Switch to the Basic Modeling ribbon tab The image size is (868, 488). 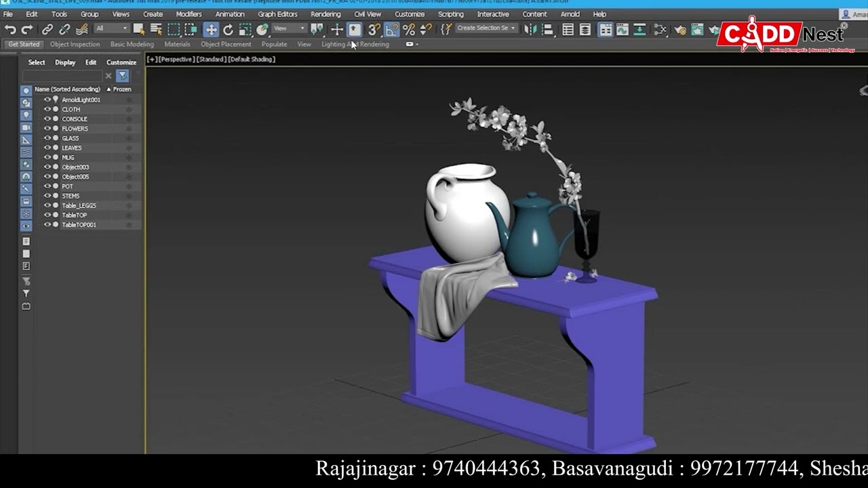[x=132, y=44]
